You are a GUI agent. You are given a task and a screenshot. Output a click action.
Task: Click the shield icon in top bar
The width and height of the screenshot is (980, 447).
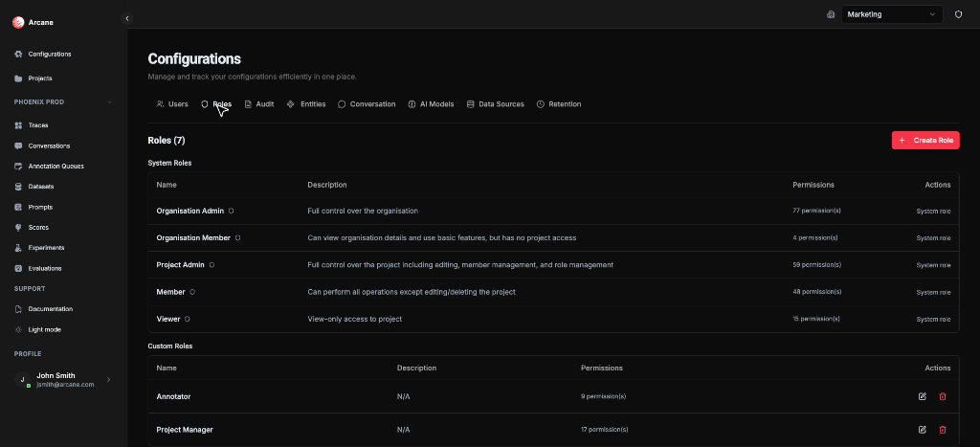(x=958, y=14)
